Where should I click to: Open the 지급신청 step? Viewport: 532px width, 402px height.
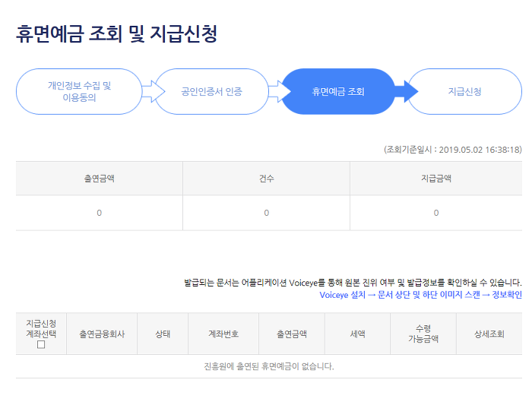(465, 92)
